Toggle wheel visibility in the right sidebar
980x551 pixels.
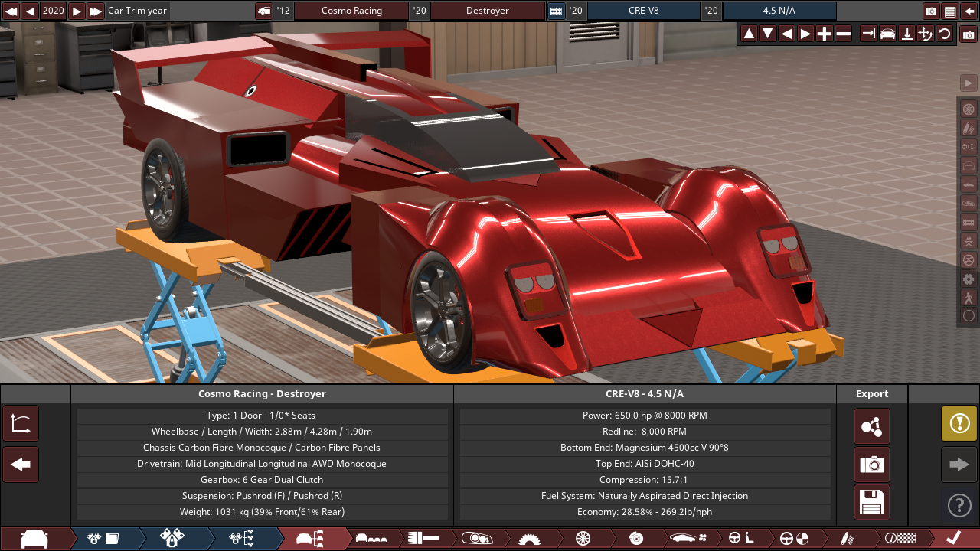tap(969, 109)
